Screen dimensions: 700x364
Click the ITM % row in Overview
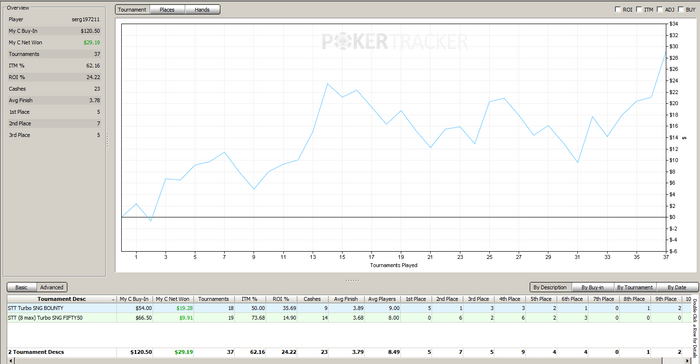click(54, 66)
